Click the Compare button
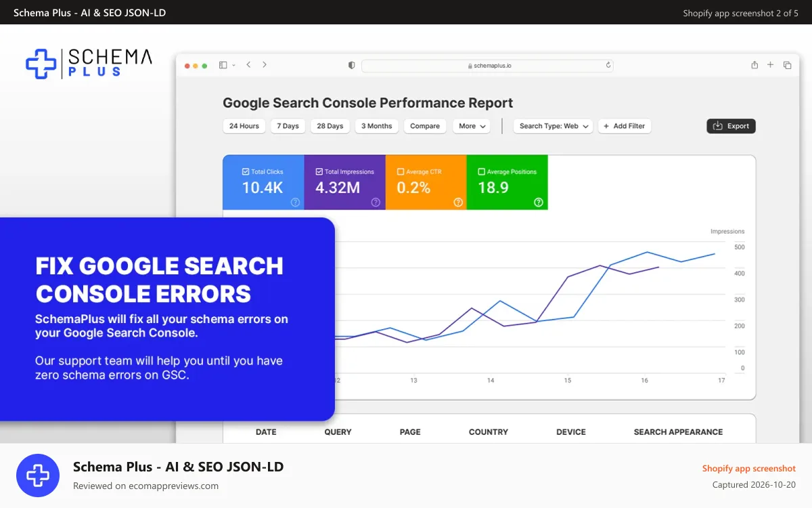The image size is (812, 508). pyautogui.click(x=425, y=126)
